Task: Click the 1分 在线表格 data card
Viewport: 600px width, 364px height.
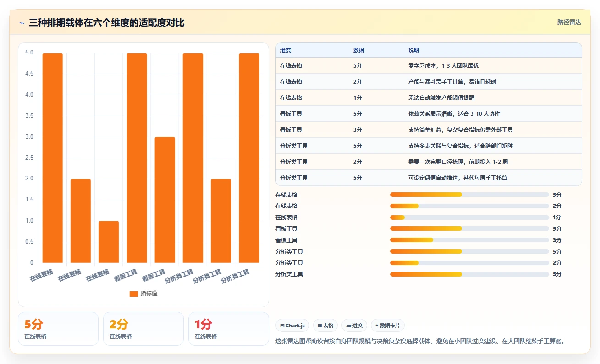Action: pos(229,329)
